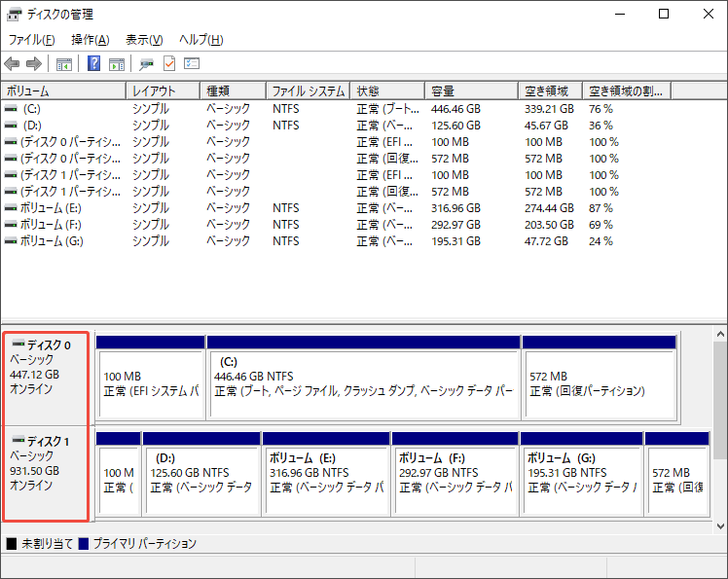The height and width of the screenshot is (579, 728).
Task: Click the 24 % free percentage cell
Action: 601,241
